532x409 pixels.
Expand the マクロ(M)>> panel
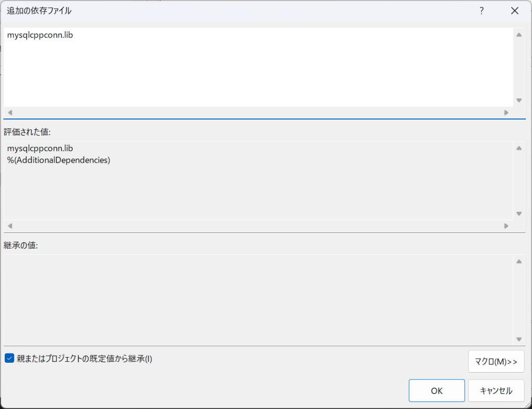[x=496, y=362]
